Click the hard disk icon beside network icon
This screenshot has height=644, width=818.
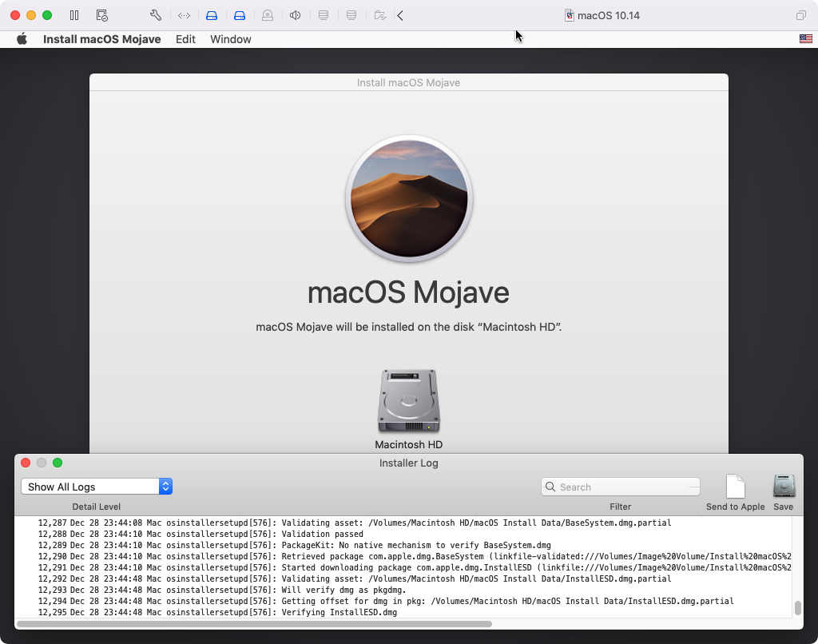[211, 16]
